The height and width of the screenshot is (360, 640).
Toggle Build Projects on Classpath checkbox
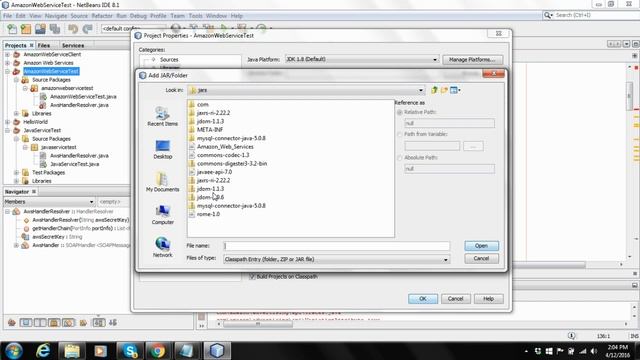coord(252,276)
